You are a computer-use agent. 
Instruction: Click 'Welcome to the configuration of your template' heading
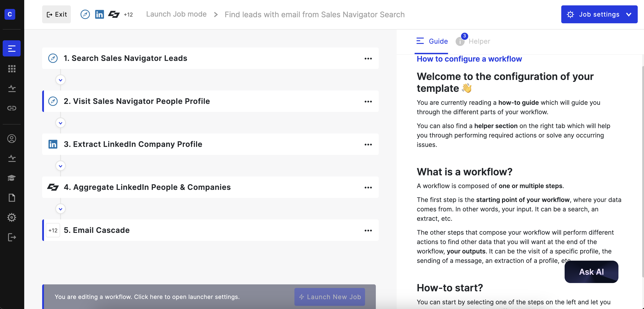(x=505, y=82)
